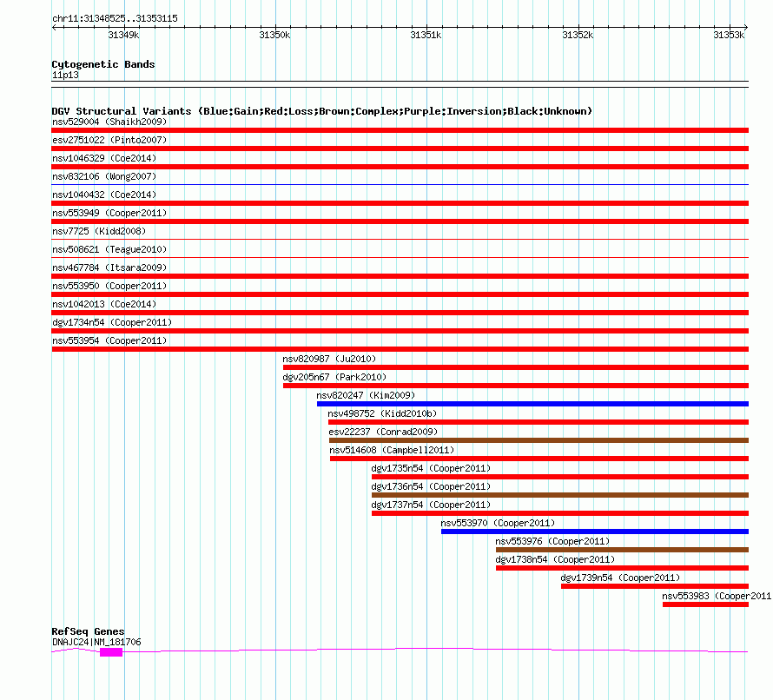Click the nsv467784 (Itsara2009) label
This screenshot has height=700, width=773.
point(109,267)
